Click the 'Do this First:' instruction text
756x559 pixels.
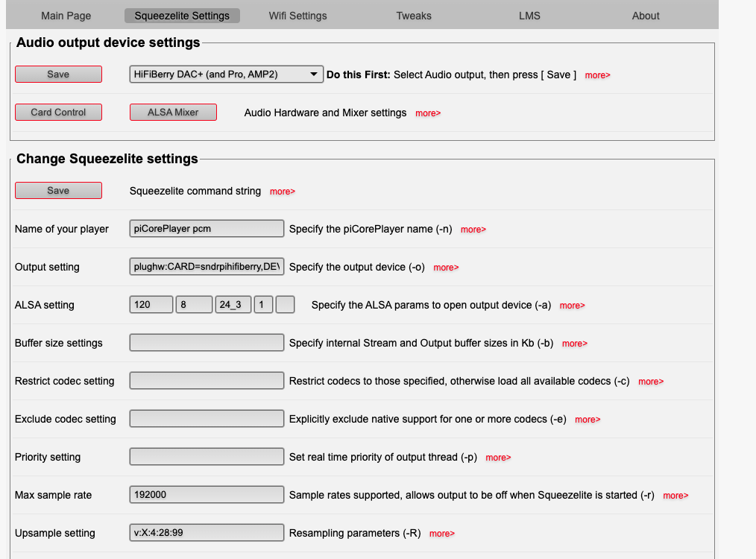coord(358,75)
